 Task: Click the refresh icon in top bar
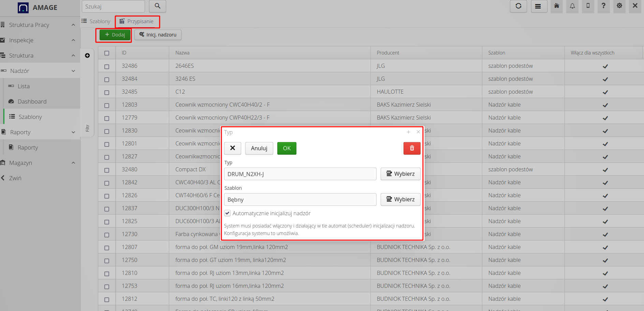518,6
